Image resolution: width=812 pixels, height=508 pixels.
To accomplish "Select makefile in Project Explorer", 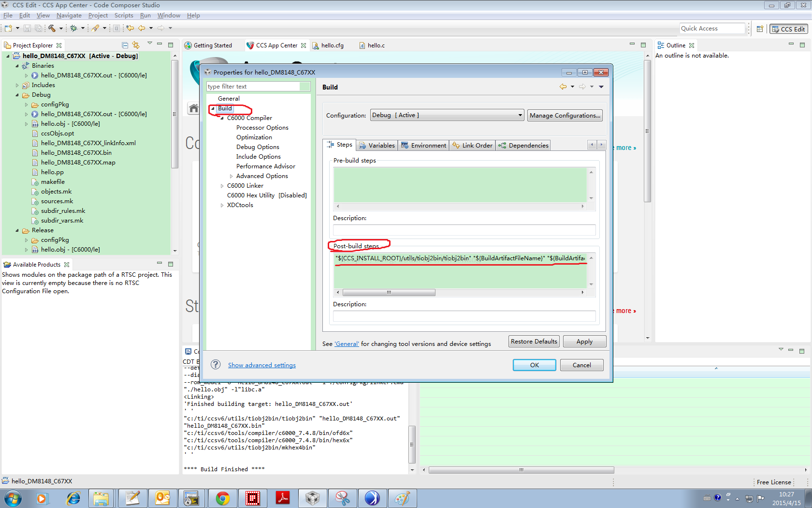I will 52,181.
